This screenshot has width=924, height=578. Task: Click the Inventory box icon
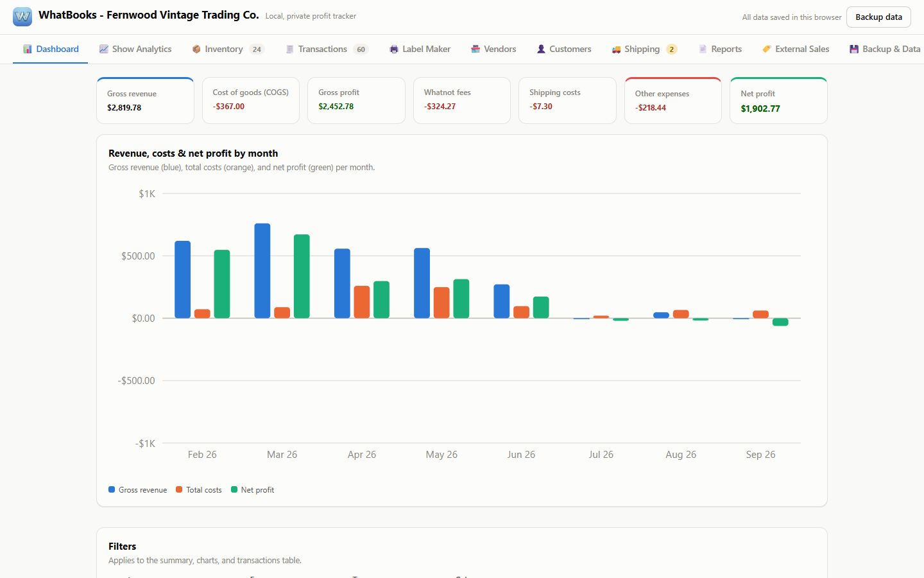point(196,49)
